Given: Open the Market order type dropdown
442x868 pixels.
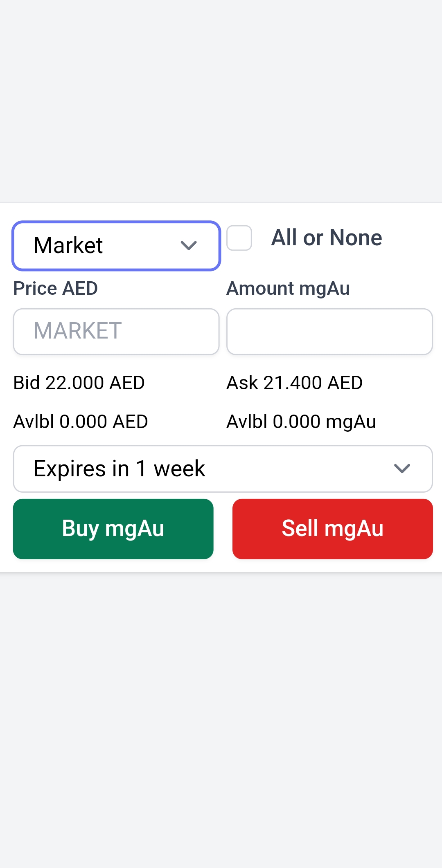Looking at the screenshot, I should (x=116, y=246).
